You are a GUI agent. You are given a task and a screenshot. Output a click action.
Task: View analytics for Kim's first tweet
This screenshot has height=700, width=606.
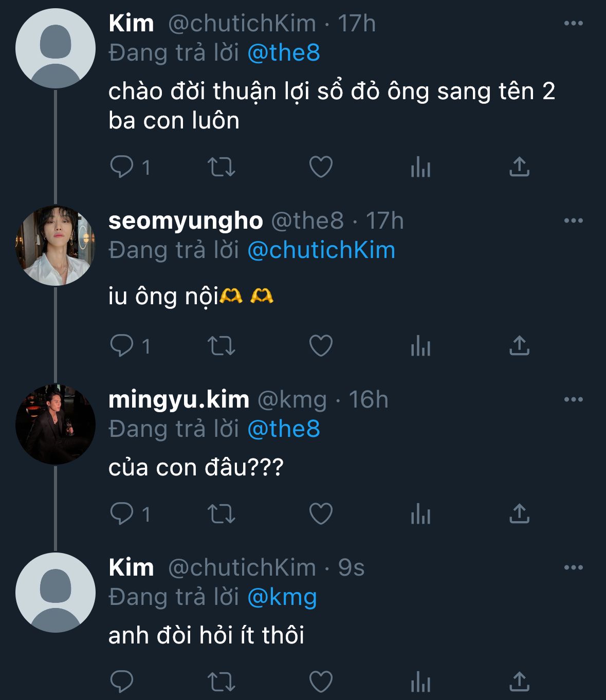(x=420, y=167)
